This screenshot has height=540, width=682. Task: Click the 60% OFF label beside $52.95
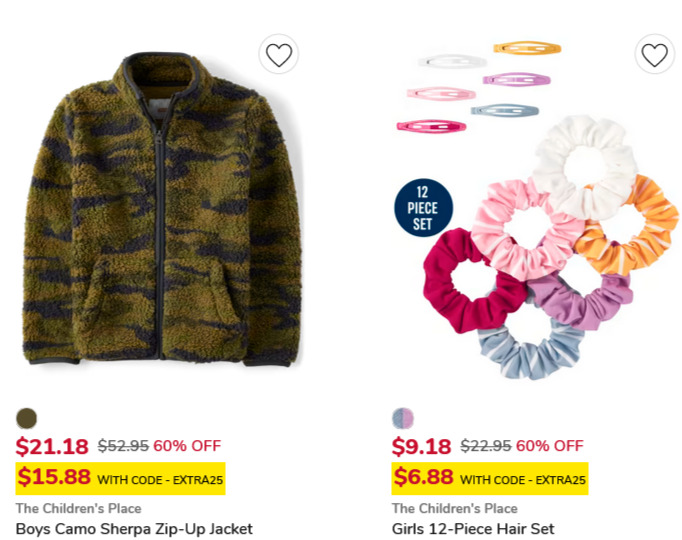[187, 446]
